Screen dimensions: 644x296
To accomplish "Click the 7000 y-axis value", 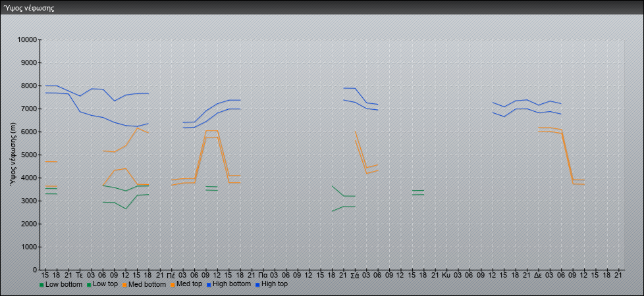I will [29, 109].
